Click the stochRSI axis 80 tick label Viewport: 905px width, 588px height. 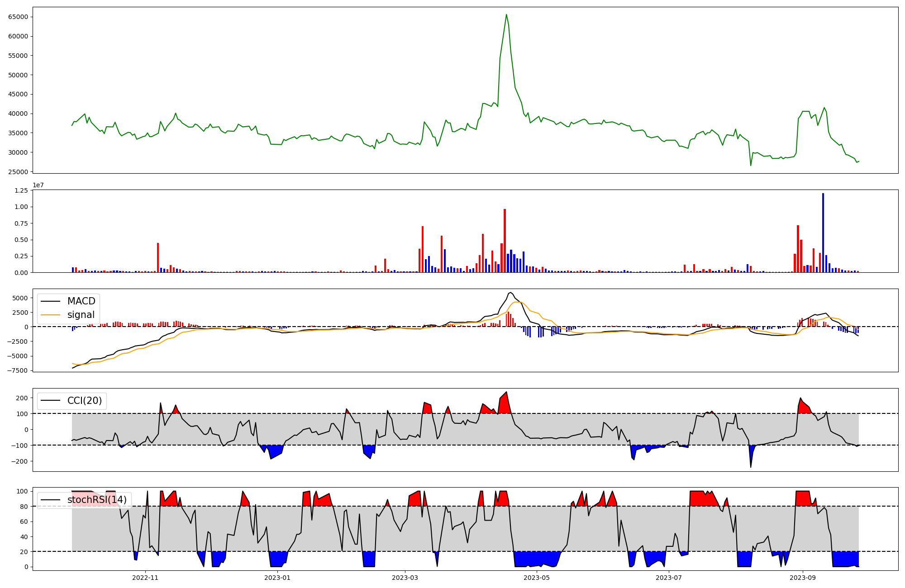24,507
